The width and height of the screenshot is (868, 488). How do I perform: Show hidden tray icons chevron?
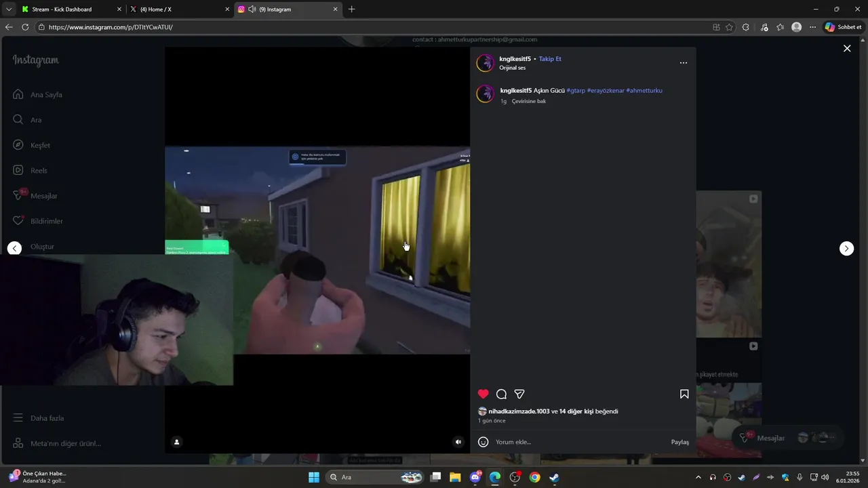point(698,477)
